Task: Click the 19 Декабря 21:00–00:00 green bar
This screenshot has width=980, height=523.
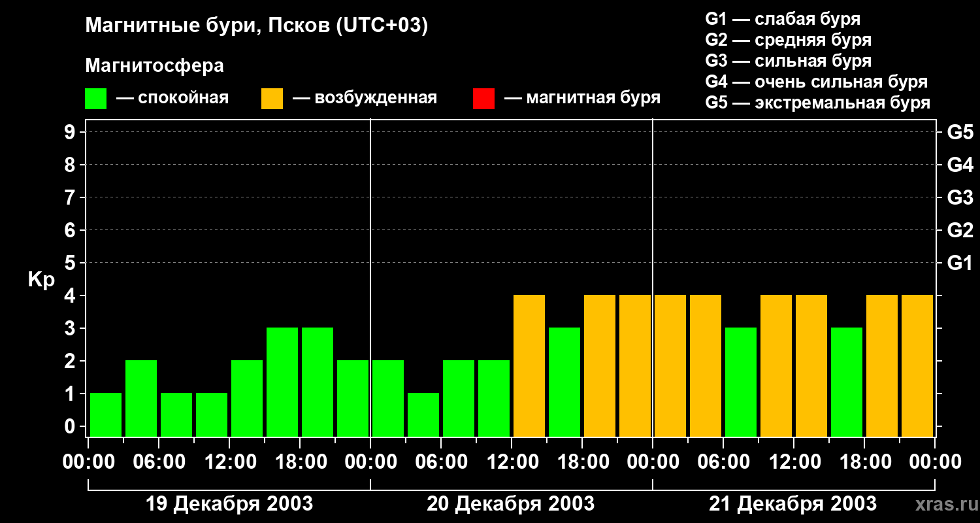Action: [x=353, y=398]
